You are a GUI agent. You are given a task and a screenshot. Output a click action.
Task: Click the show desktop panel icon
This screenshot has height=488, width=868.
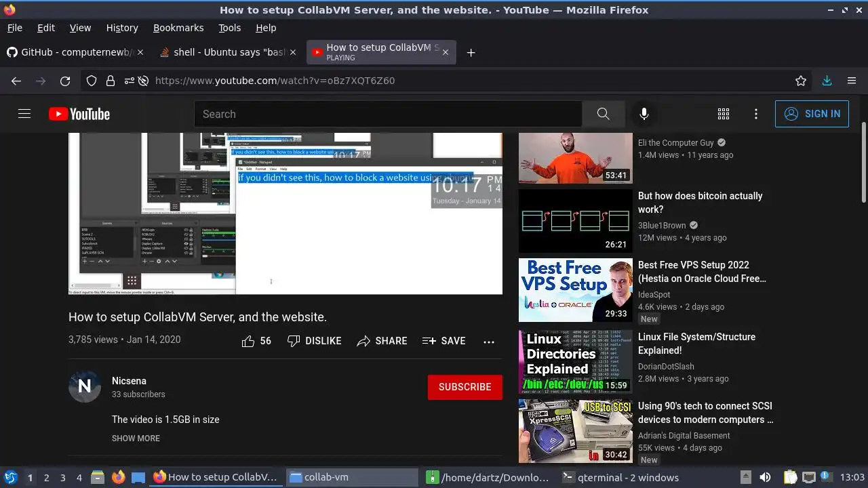138,477
